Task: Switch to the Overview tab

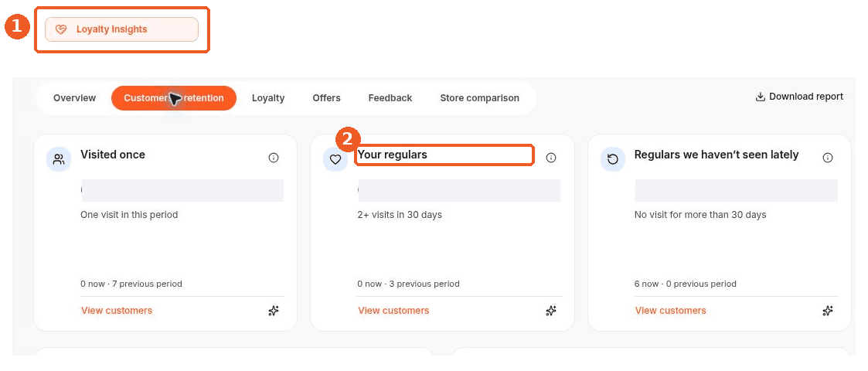Action: (75, 98)
